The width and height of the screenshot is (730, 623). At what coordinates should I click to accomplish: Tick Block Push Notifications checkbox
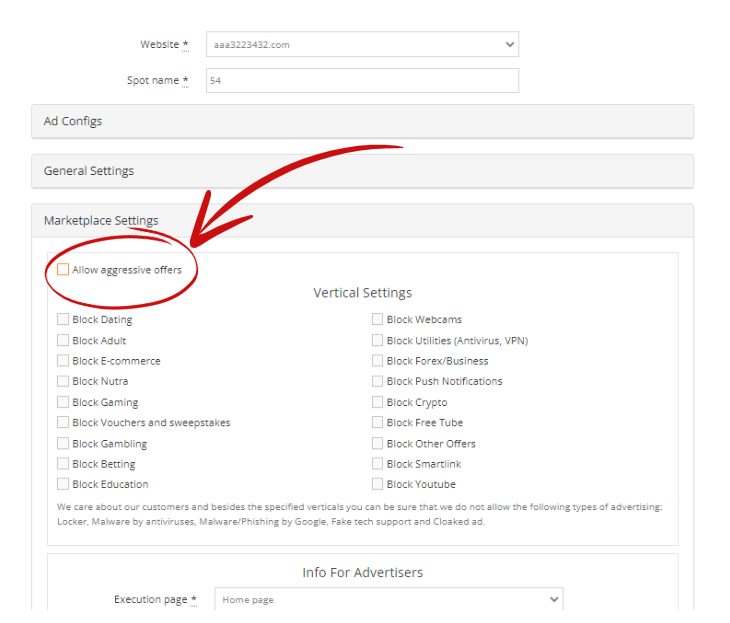pos(378,381)
